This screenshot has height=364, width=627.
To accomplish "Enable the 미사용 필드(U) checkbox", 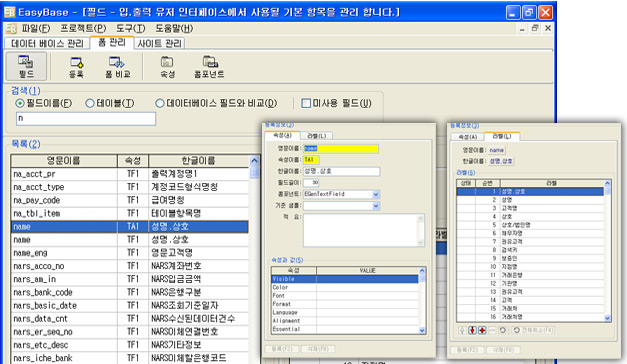I will 306,104.
